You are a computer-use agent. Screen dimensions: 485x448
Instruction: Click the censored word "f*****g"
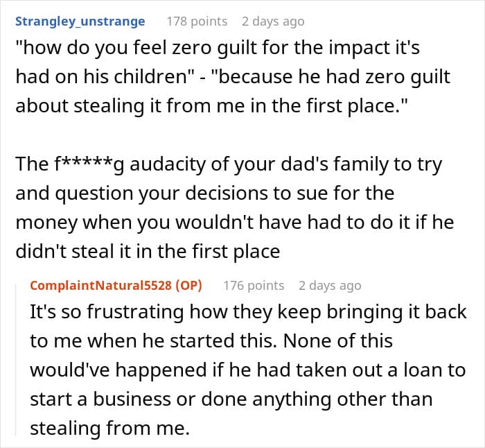84,164
